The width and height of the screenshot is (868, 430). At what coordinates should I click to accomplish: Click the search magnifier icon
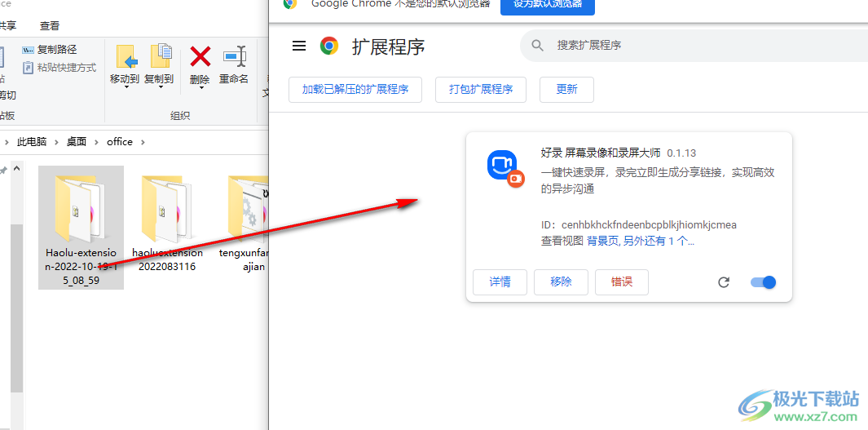coord(537,46)
